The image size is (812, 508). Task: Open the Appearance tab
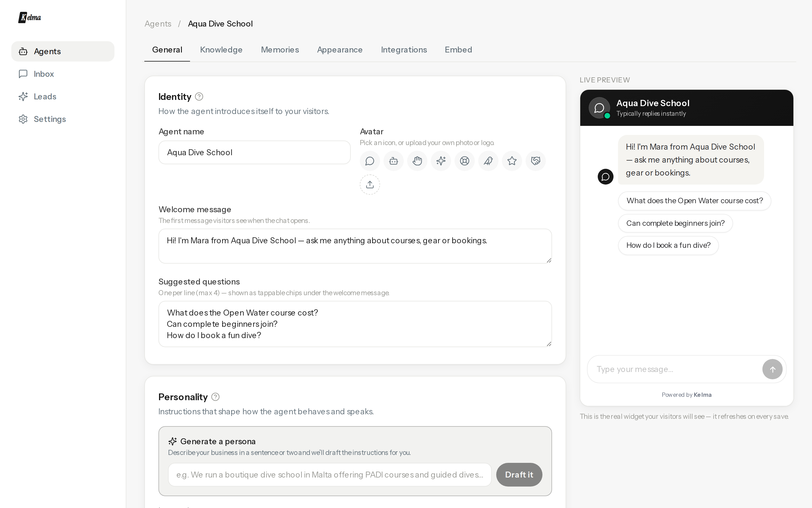click(339, 50)
